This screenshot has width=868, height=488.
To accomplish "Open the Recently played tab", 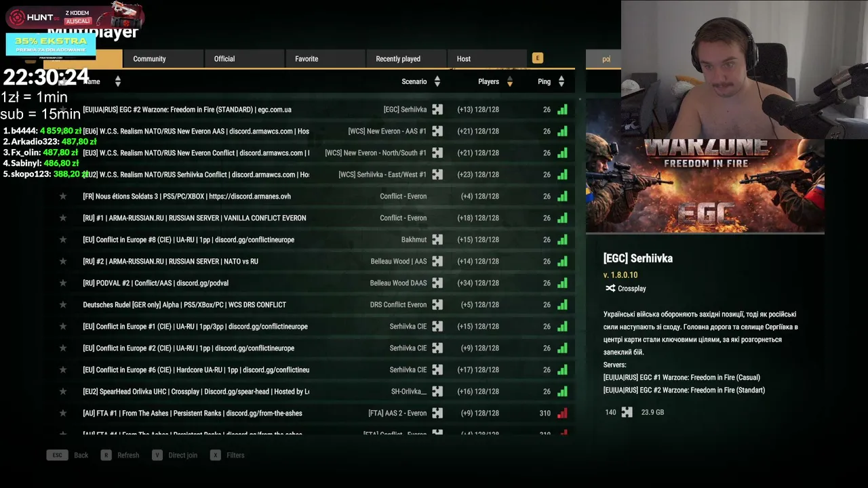I will [x=406, y=59].
